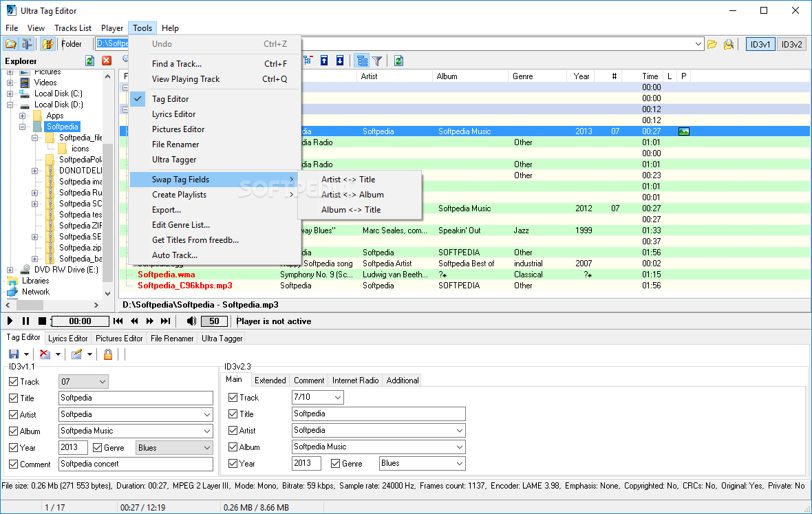
Task: Click the edit tag pencil icon
Action: click(76, 354)
